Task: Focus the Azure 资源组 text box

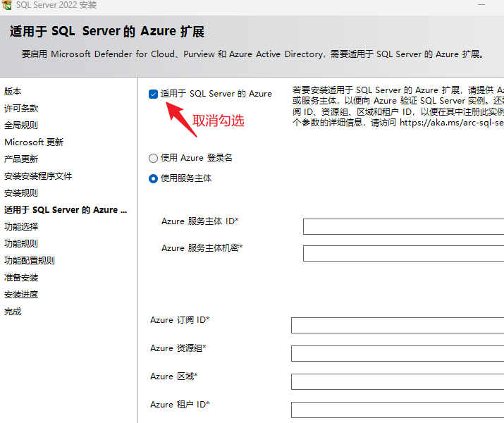Action: pos(398,353)
